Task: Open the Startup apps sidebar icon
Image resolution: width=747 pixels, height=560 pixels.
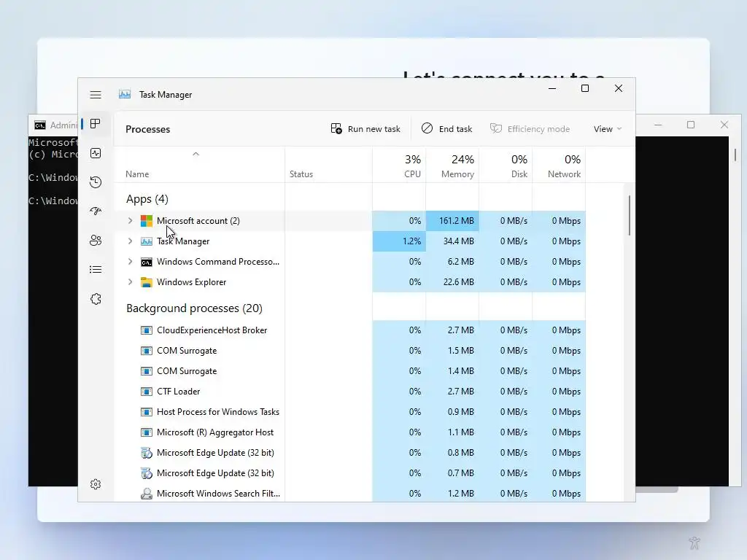Action: click(x=96, y=211)
